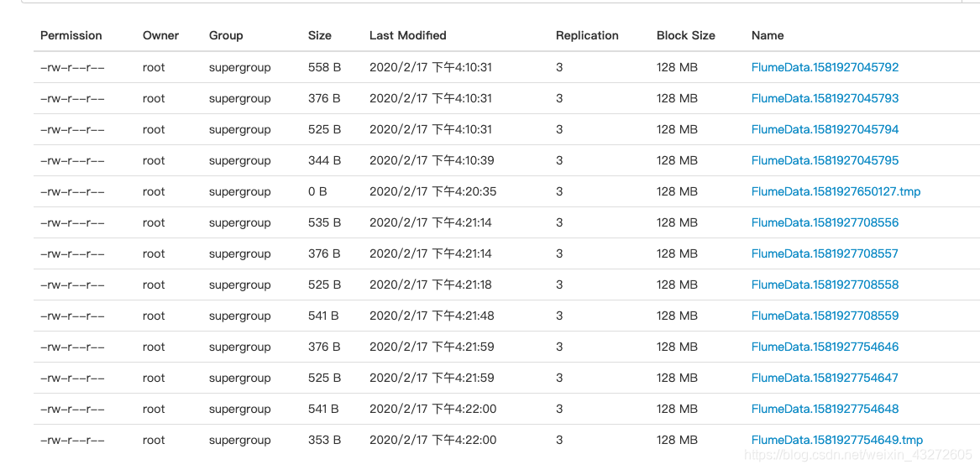The height and width of the screenshot is (470, 980).
Task: Open file FlumeData.1581927708556
Action: 825,222
